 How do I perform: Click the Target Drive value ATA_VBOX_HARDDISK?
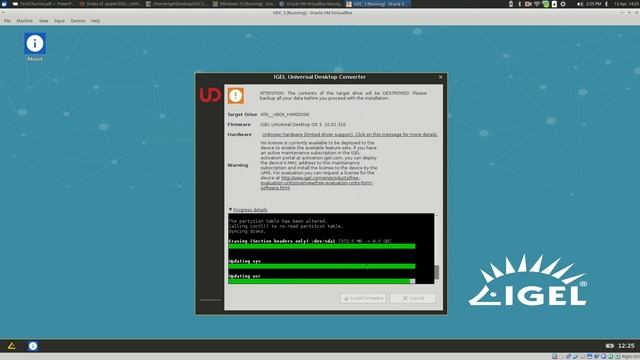(x=284, y=115)
